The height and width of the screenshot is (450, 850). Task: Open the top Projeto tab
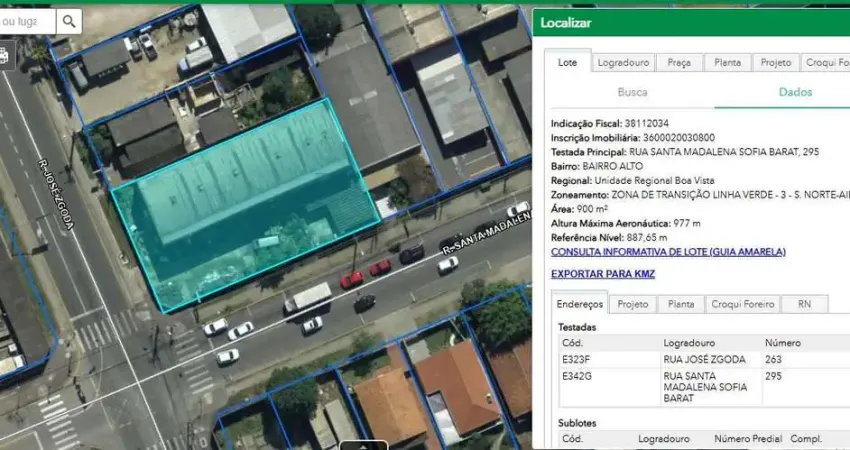[x=776, y=62]
